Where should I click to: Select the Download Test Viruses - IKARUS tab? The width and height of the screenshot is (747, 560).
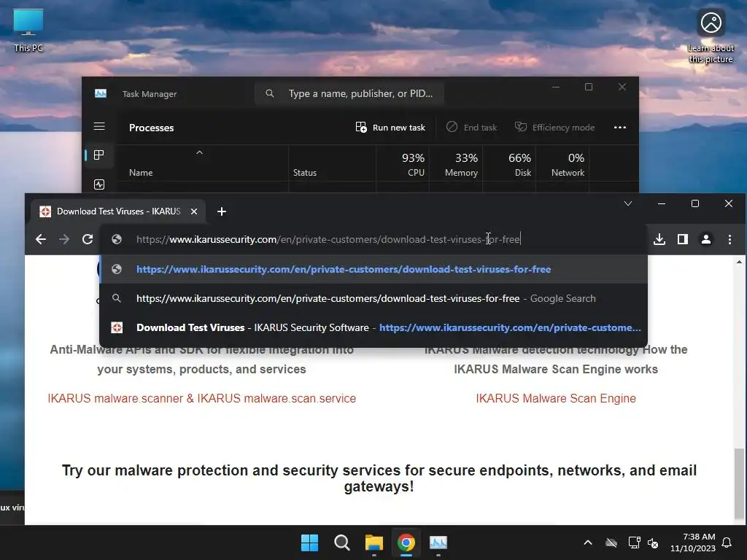coord(118,211)
